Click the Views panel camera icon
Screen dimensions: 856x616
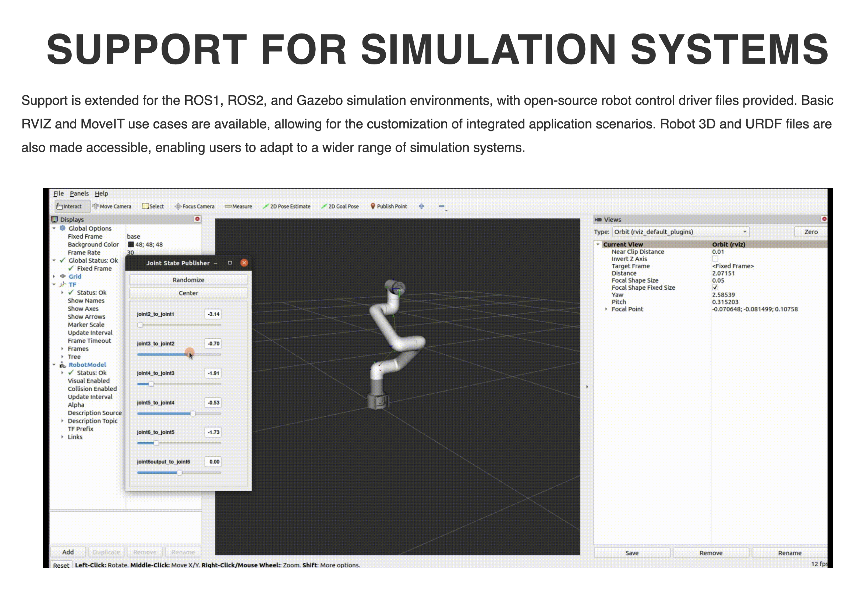[598, 219]
